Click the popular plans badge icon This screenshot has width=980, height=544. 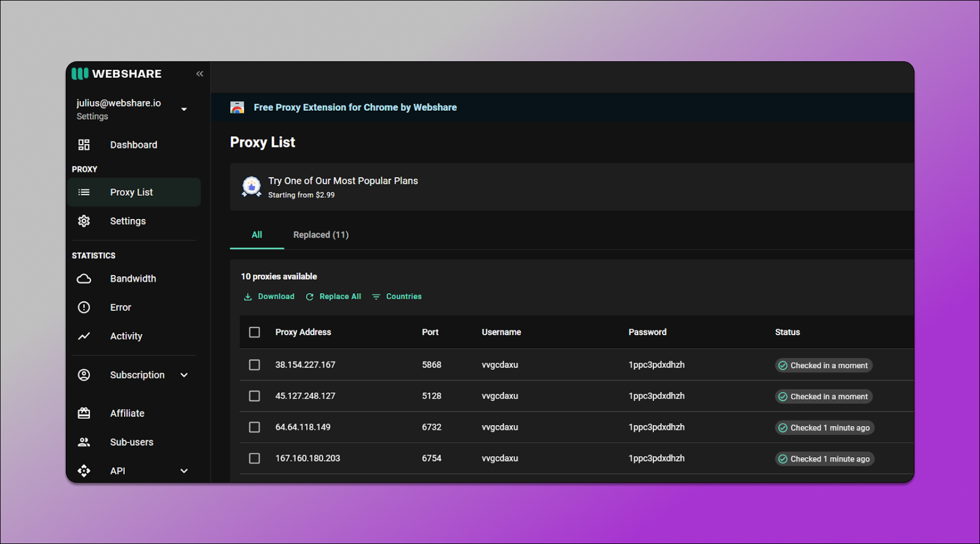pyautogui.click(x=252, y=187)
